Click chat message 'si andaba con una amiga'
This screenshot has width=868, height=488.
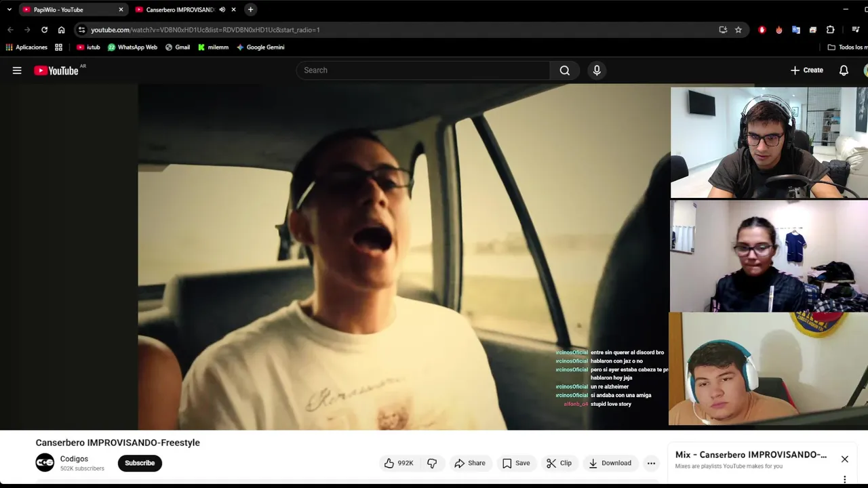621,395
